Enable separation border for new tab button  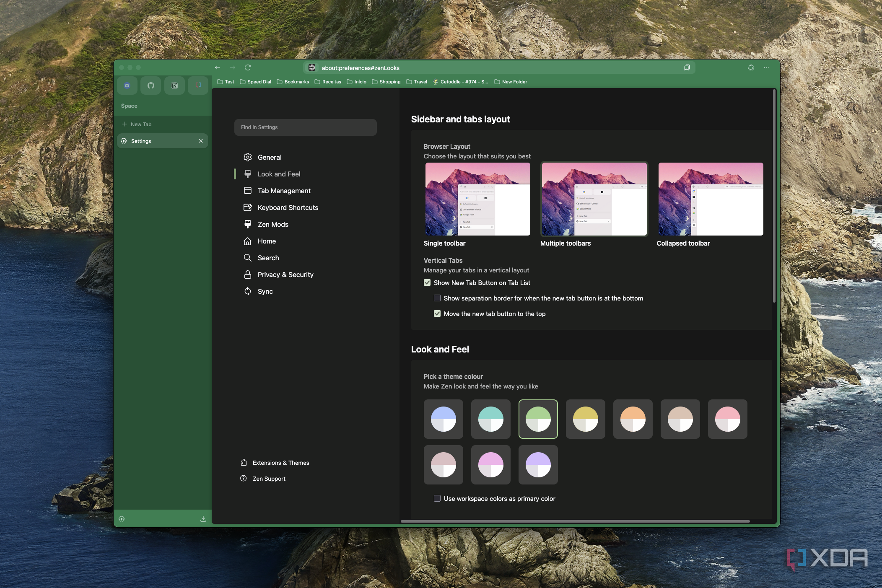point(437,298)
